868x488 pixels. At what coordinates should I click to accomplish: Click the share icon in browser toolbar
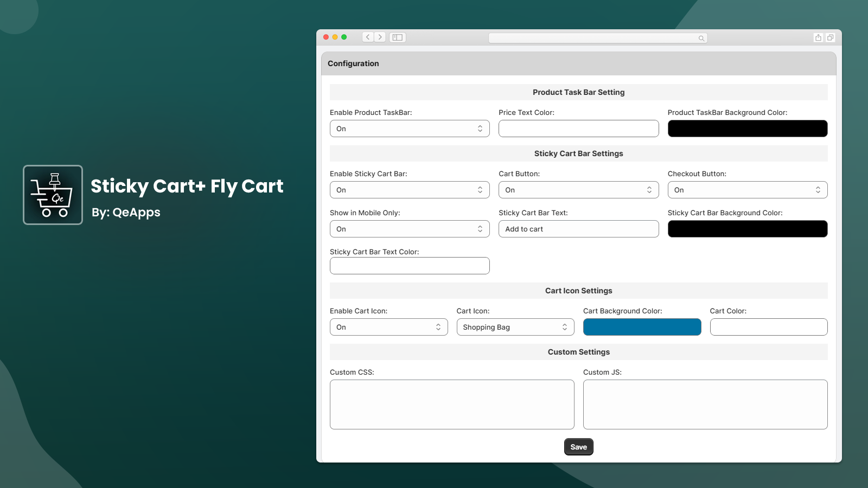point(818,37)
